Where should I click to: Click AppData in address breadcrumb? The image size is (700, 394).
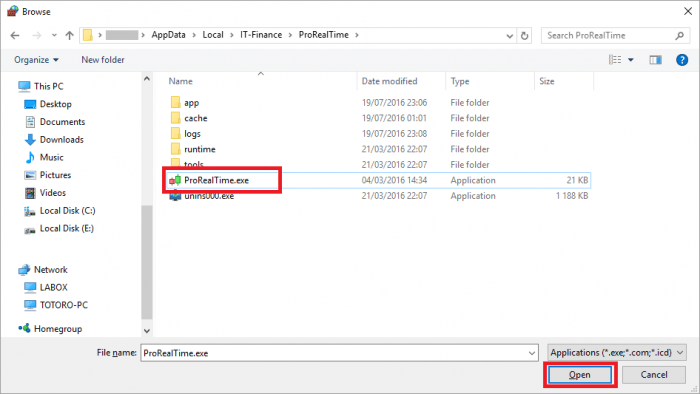click(x=168, y=35)
